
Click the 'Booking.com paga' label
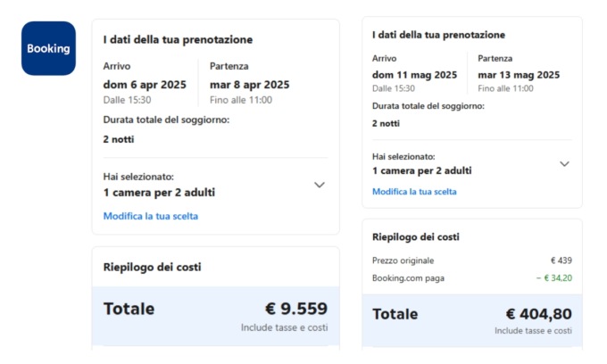(408, 278)
